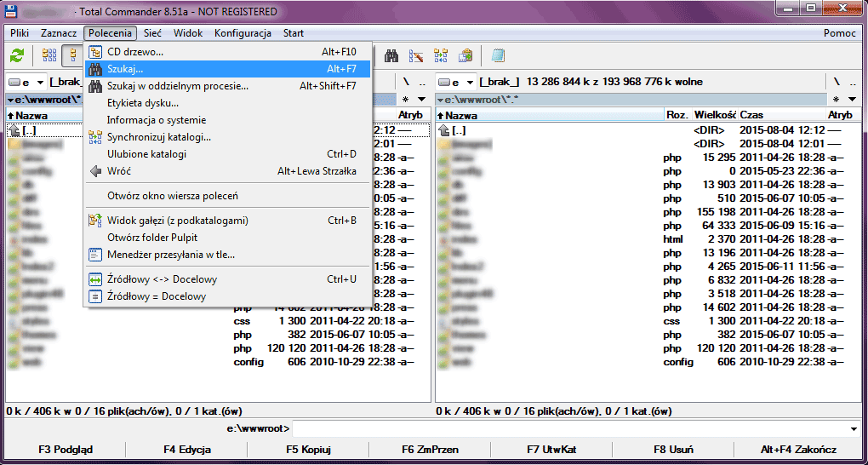Select the right panel config file sized 606
Viewport: 868px width, 465px height.
pyautogui.click(x=648, y=362)
